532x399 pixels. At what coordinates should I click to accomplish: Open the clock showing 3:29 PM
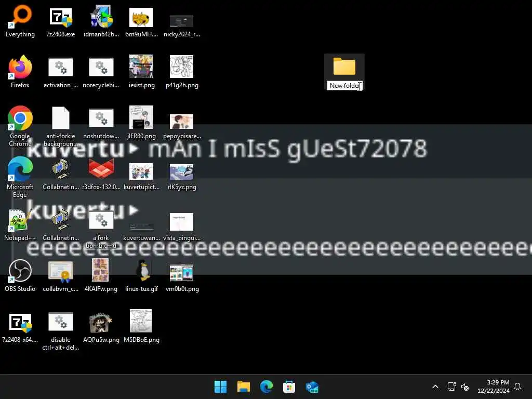(494, 387)
